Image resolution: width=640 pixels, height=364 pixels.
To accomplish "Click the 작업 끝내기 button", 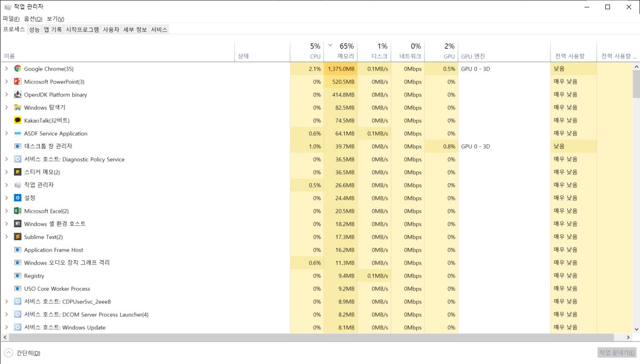I will pyautogui.click(x=617, y=352).
